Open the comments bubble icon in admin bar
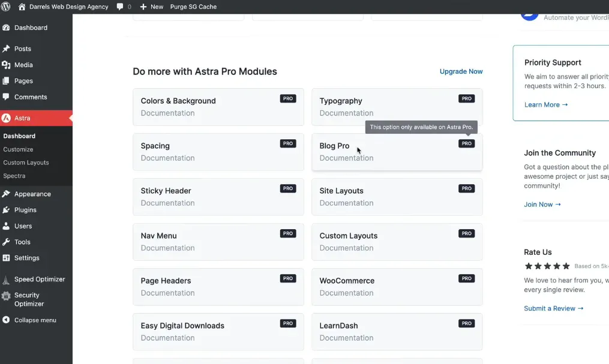 pos(121,7)
